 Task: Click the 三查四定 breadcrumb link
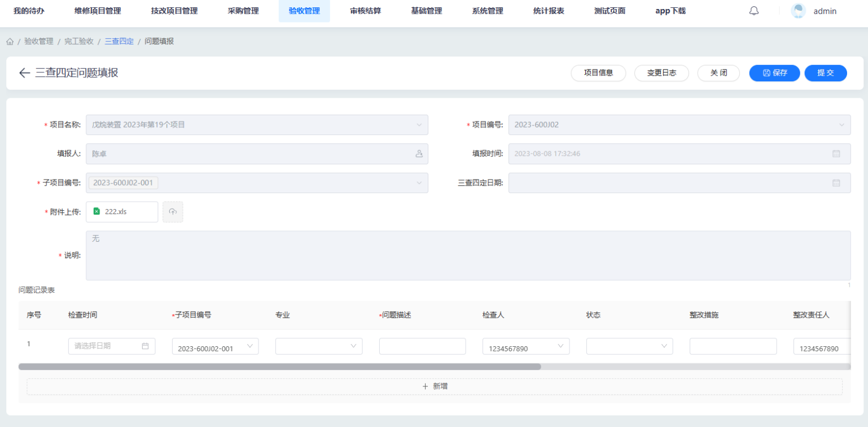[119, 42]
